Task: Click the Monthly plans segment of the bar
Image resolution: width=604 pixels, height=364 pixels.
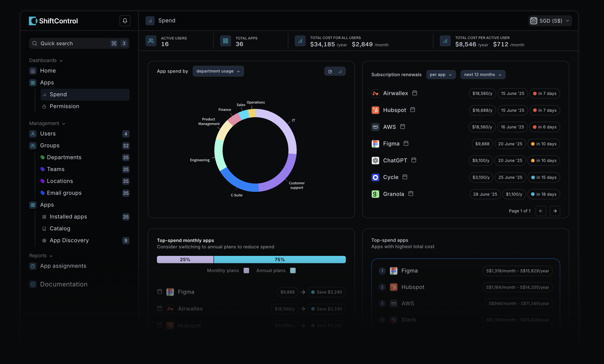Action: pos(185,259)
